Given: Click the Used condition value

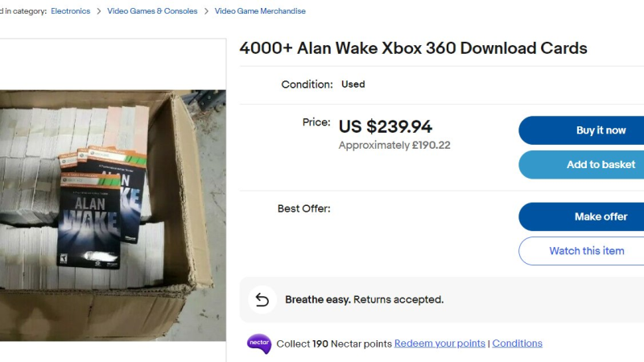Looking at the screenshot, I should (353, 84).
